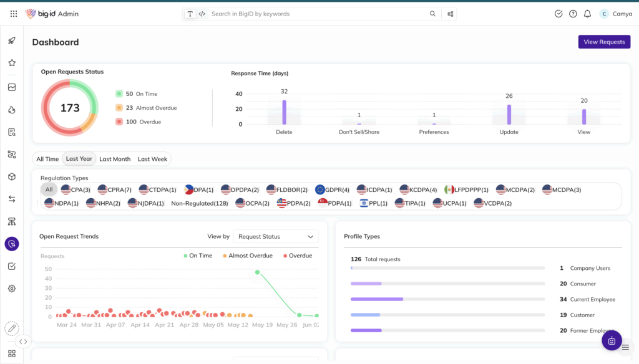This screenshot has height=364, width=639.
Task: Click the notifications bell icon
Action: click(x=587, y=14)
